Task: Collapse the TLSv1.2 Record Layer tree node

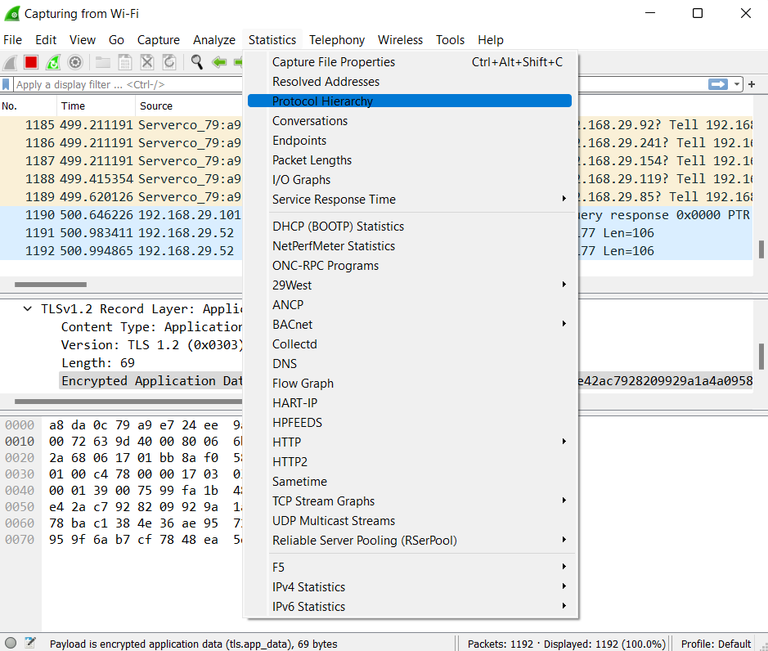Action: 28,309
